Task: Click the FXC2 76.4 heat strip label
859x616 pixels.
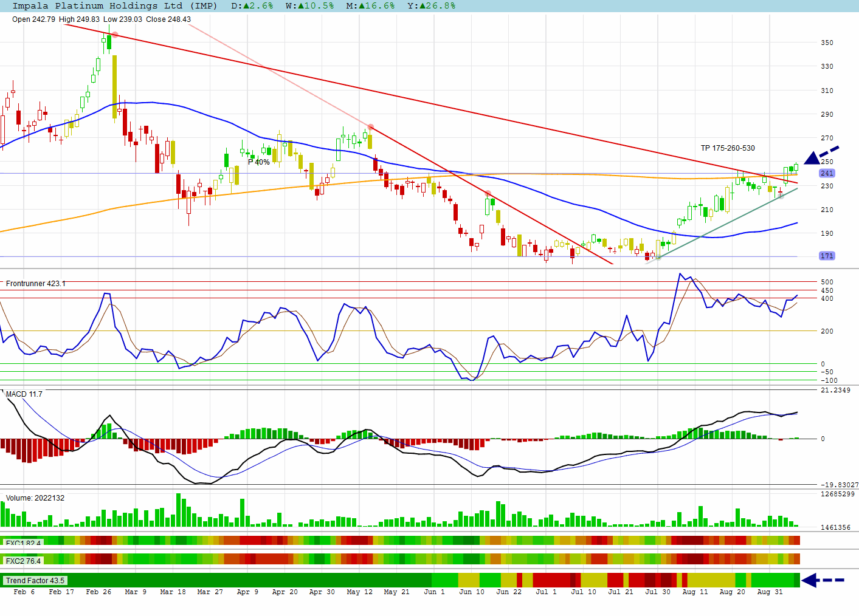Action: [23, 561]
